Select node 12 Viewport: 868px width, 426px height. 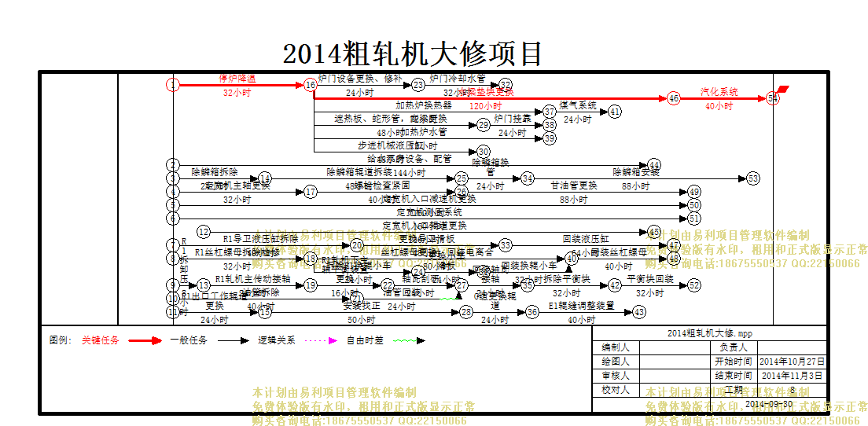point(204,232)
